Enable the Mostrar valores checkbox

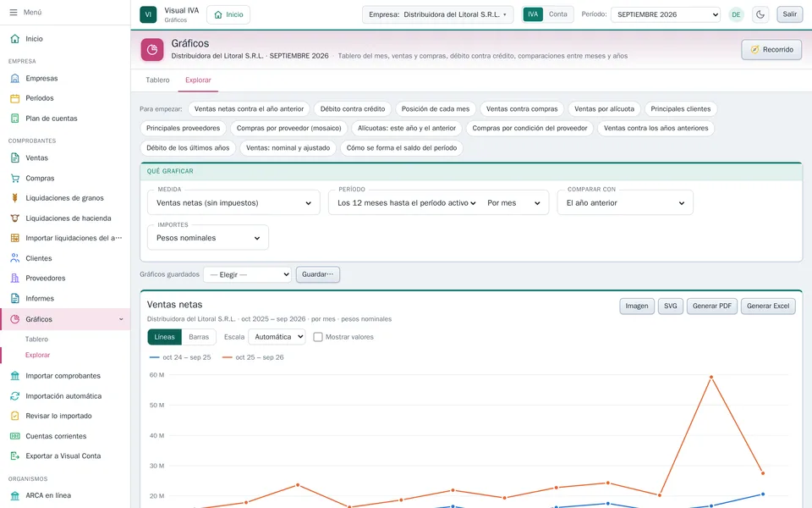[x=318, y=337]
